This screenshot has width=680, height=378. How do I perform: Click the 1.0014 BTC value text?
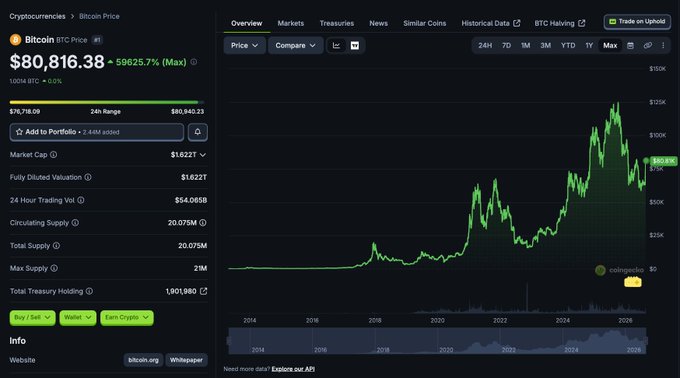pos(24,81)
